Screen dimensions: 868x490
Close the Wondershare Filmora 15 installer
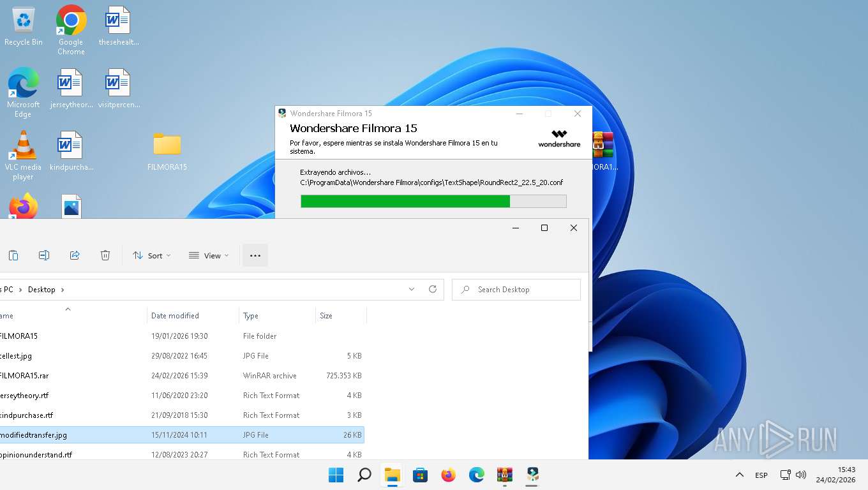click(x=578, y=114)
